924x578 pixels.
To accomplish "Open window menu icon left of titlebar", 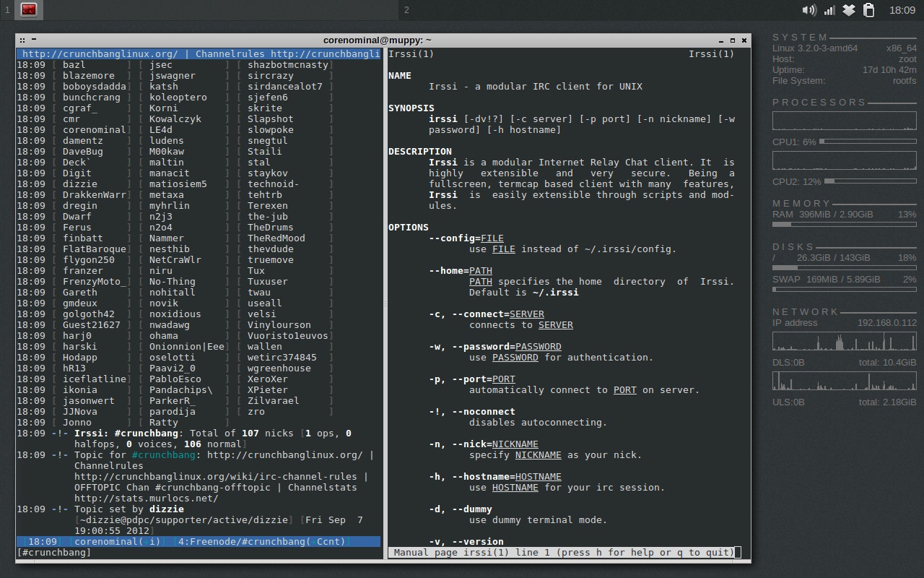I will click(22, 40).
